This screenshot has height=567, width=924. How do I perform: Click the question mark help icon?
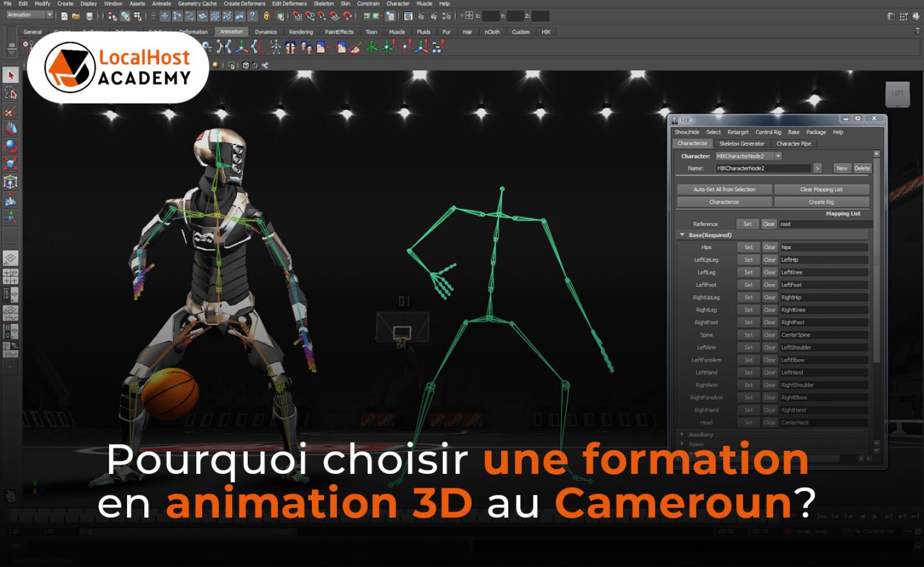pos(252,16)
